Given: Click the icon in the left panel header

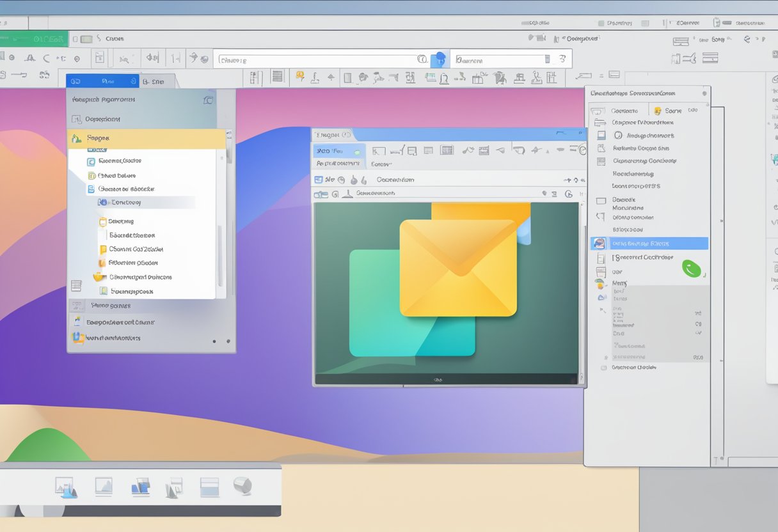Looking at the screenshot, I should pos(207,100).
